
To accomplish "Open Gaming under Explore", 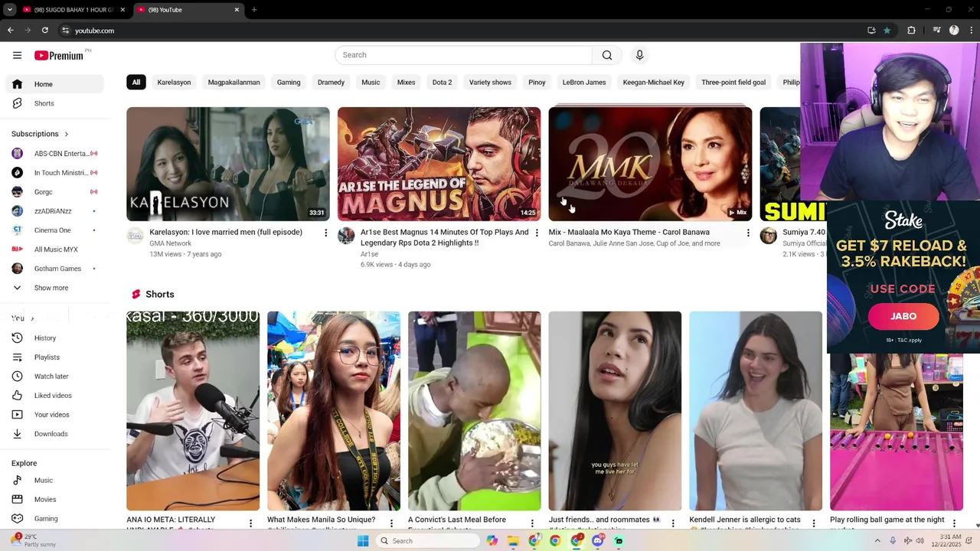I will [54, 519].
